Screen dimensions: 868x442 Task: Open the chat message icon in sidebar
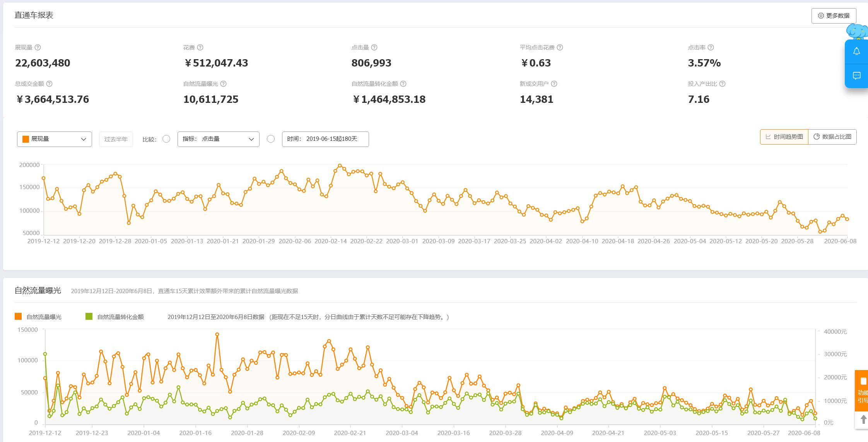(x=856, y=76)
